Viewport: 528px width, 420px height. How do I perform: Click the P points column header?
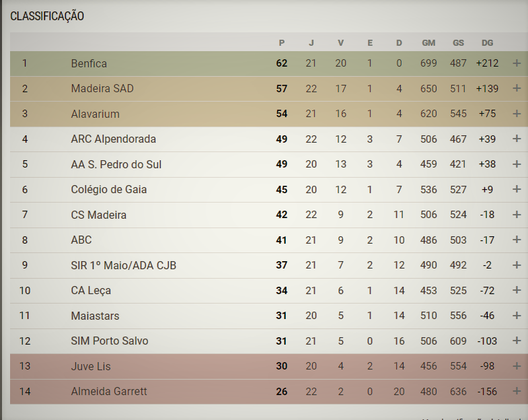coord(281,42)
